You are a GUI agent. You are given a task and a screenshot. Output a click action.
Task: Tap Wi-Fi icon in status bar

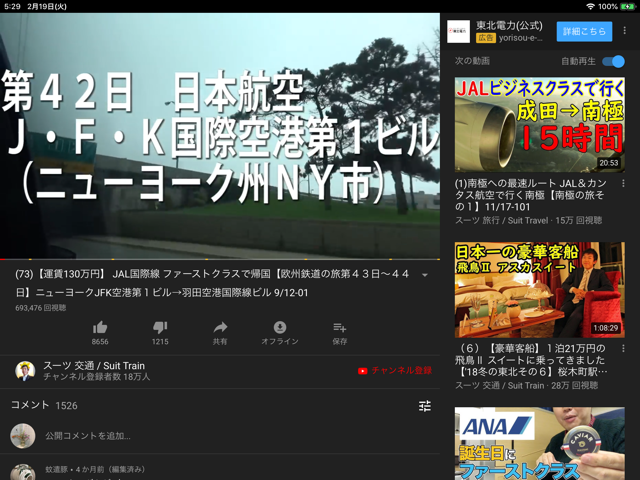click(x=590, y=7)
